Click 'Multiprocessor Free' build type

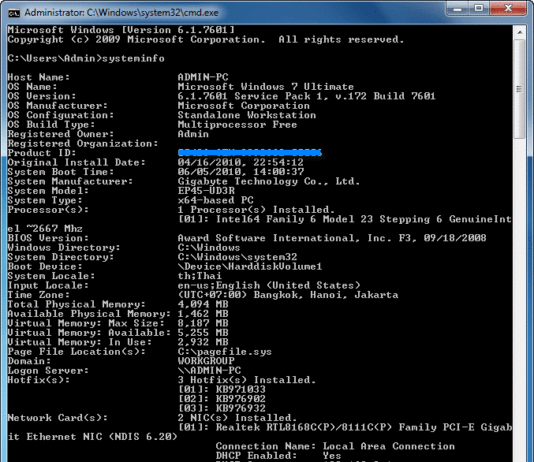pyautogui.click(x=237, y=125)
